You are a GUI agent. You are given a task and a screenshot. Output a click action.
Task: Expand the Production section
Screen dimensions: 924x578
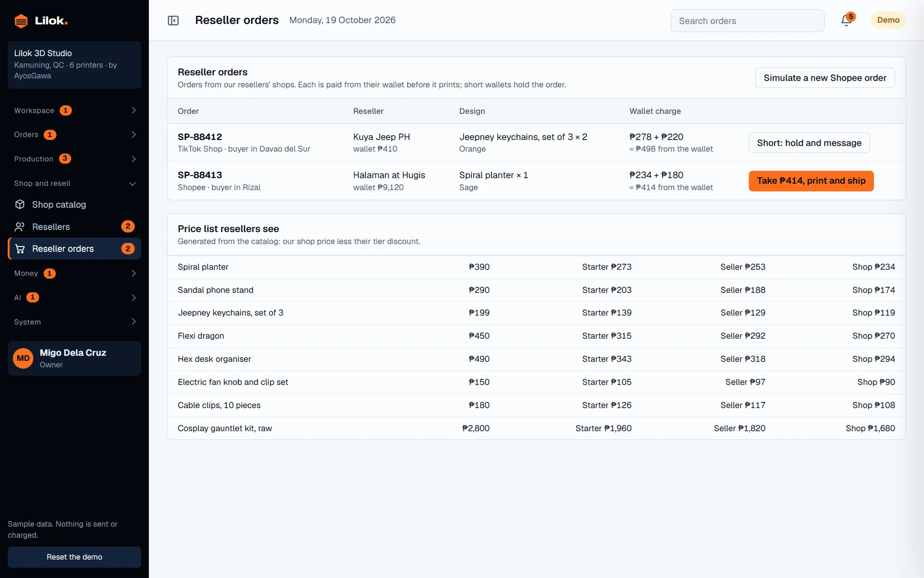[x=74, y=159]
